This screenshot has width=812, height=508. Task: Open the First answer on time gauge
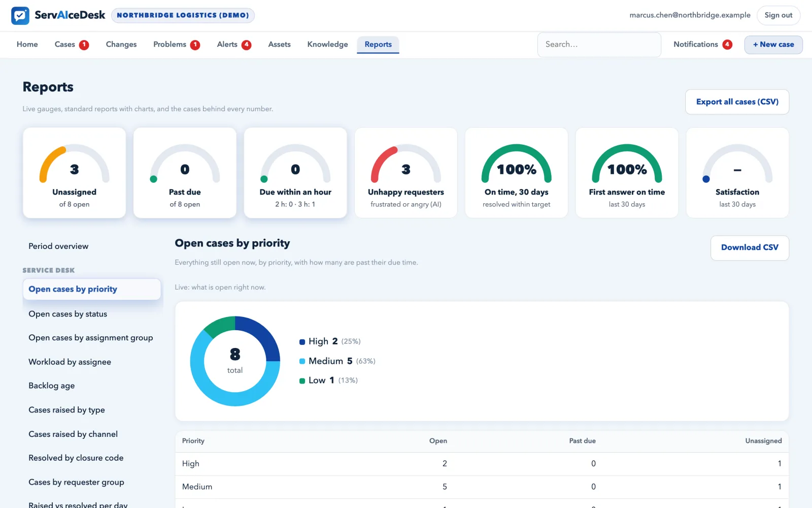(627, 173)
